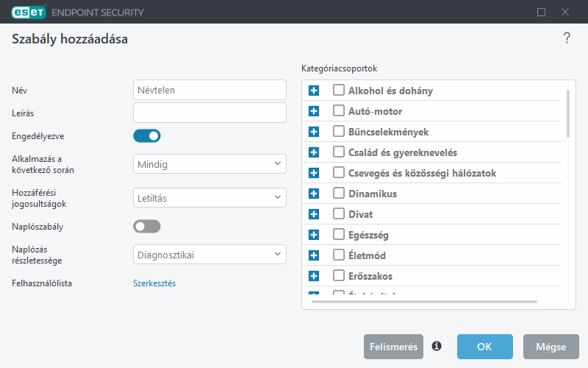The width and height of the screenshot is (588, 368).
Task: Expand the Alkohol és dohány category group
Action: click(x=314, y=91)
